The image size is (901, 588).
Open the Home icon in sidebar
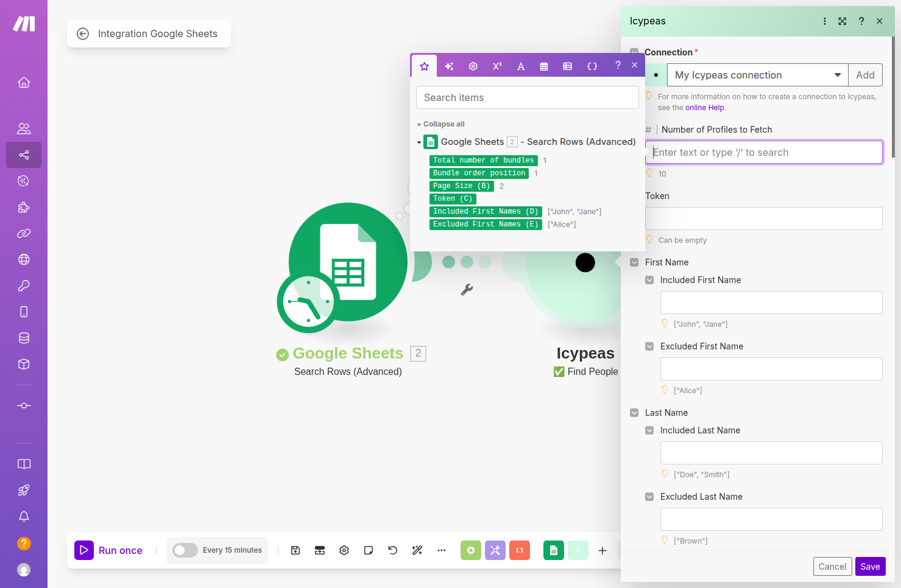[24, 82]
